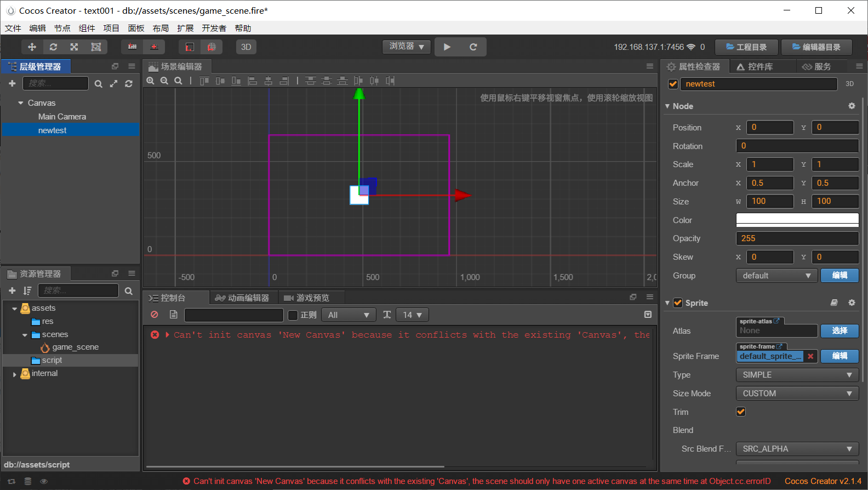Open Sprite component settings gear
The width and height of the screenshot is (868, 490).
coord(852,303)
